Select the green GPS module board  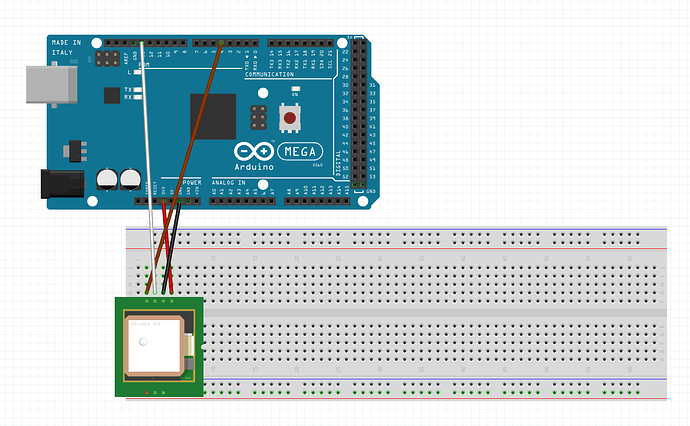pos(159,347)
